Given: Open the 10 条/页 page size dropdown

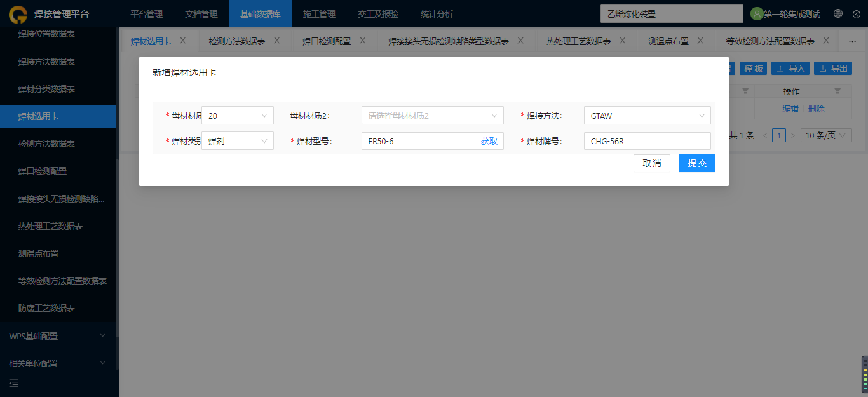Looking at the screenshot, I should [x=826, y=135].
